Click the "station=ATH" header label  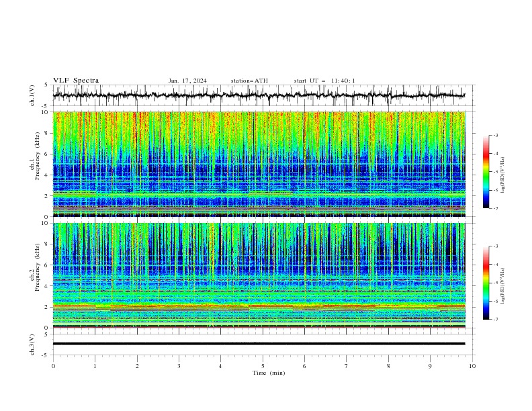(x=249, y=81)
